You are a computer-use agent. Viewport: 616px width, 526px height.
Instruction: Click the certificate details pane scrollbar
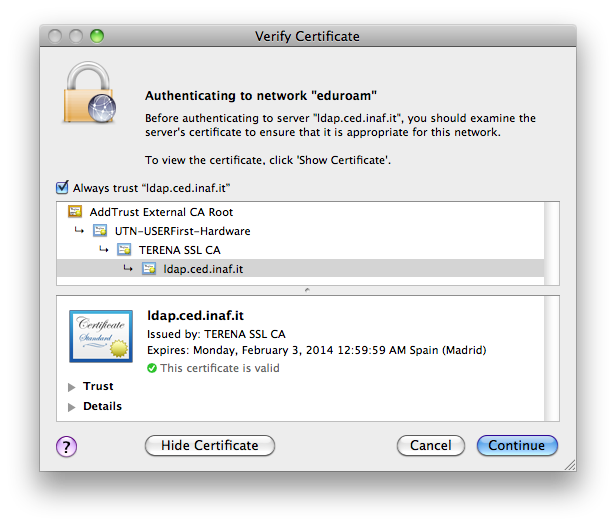[552, 359]
